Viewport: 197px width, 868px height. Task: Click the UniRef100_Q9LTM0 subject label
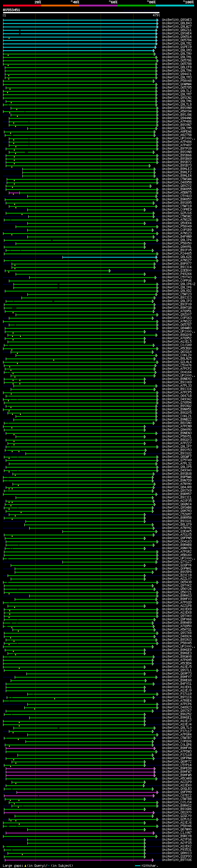pyautogui.click(x=177, y=54)
